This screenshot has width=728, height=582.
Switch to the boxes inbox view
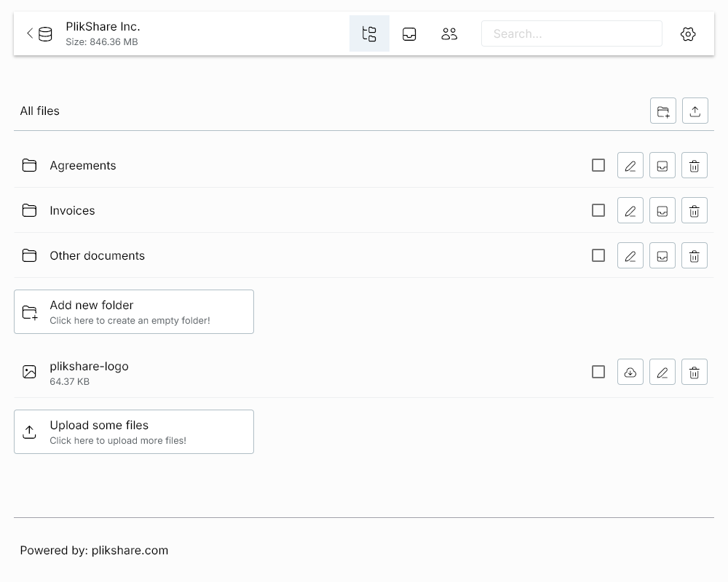(409, 34)
